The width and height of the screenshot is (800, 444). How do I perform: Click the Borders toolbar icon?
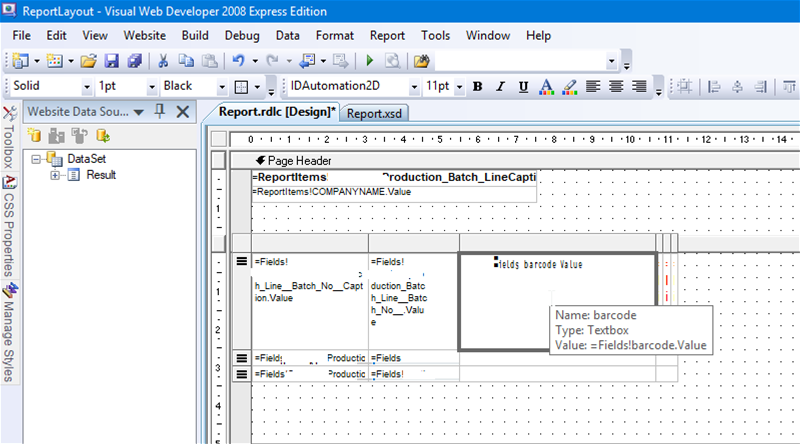[241, 87]
